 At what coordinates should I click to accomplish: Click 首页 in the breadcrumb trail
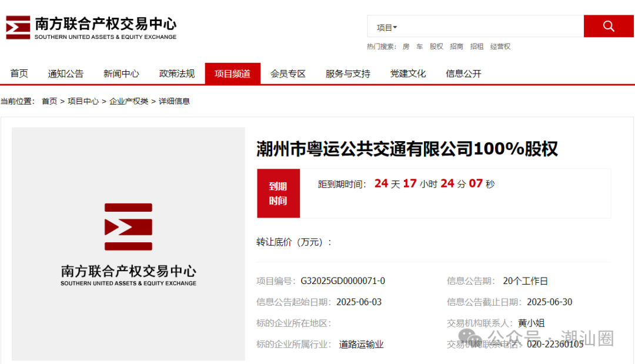tap(49, 101)
